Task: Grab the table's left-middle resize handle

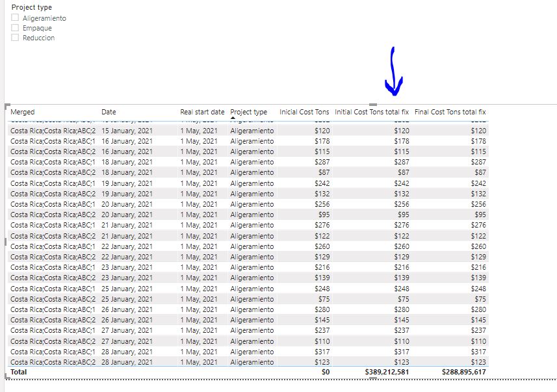Action: pyautogui.click(x=5, y=242)
